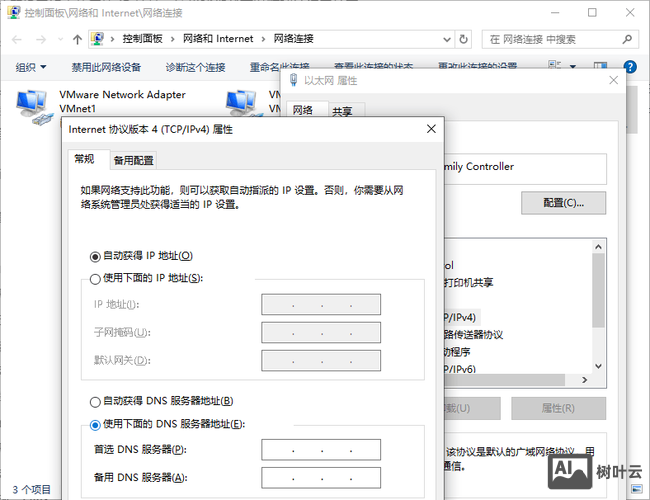Select 使用下面的 IP 地址 radio option
Screen dimensions: 650x500
[x=96, y=278]
